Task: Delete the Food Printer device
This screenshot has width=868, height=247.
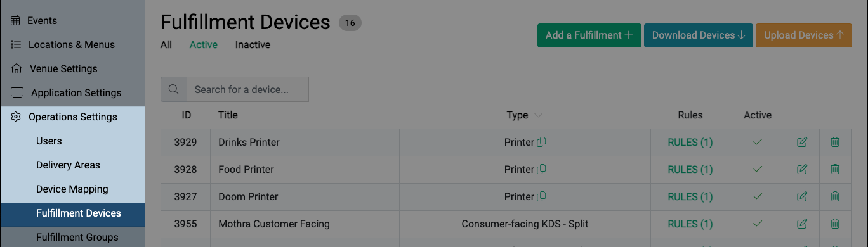Action: pyautogui.click(x=835, y=170)
